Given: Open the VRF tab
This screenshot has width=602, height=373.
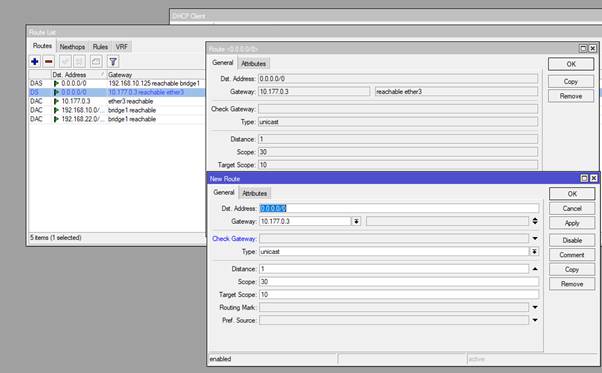Looking at the screenshot, I should click(122, 47).
